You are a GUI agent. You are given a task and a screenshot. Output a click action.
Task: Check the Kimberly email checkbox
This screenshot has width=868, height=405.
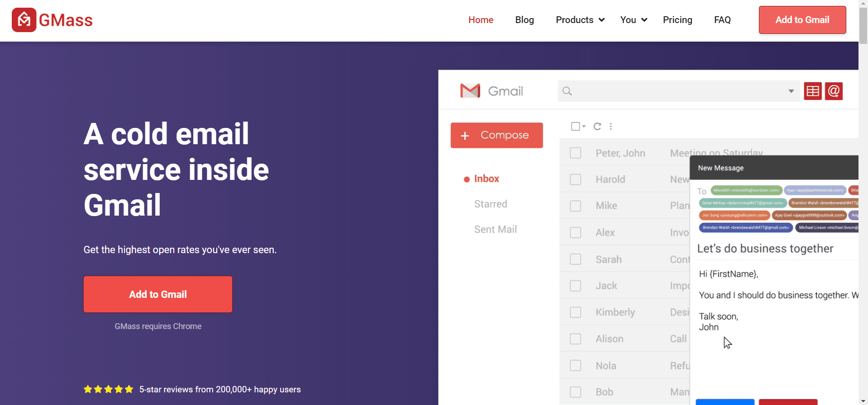click(576, 312)
